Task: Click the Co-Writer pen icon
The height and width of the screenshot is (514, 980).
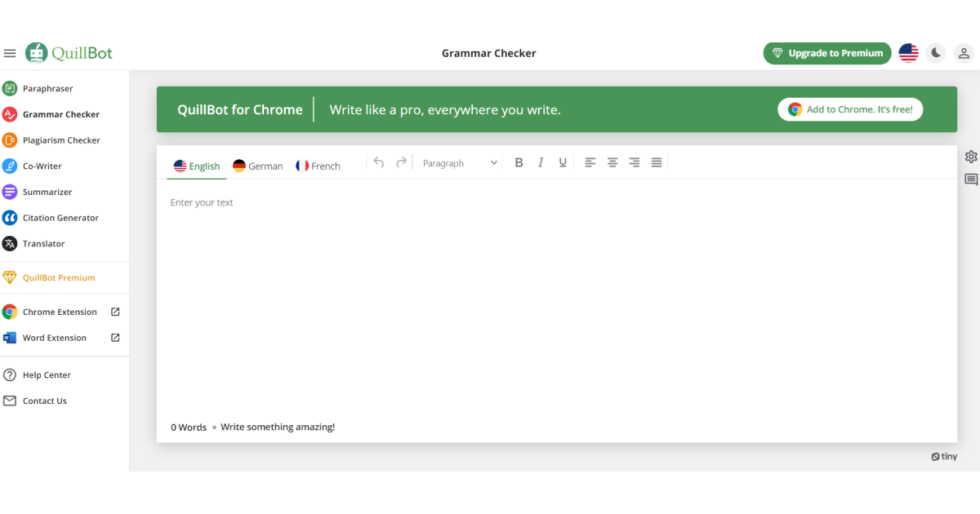Action: pyautogui.click(x=10, y=166)
